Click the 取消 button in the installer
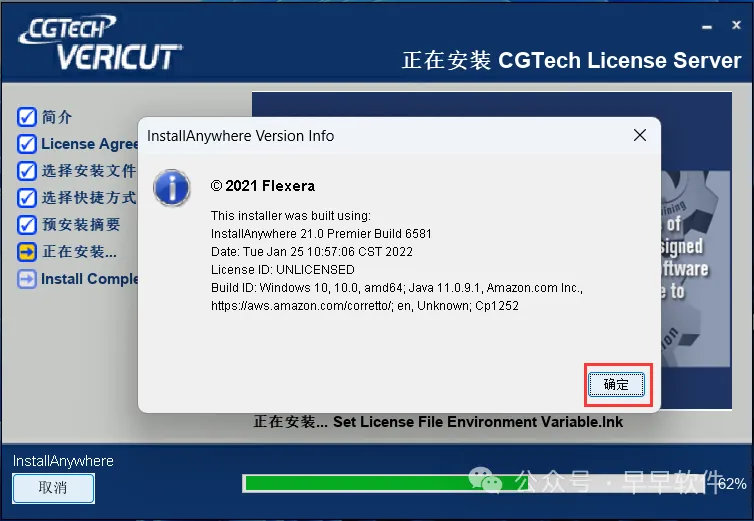754x521 pixels. point(53,488)
